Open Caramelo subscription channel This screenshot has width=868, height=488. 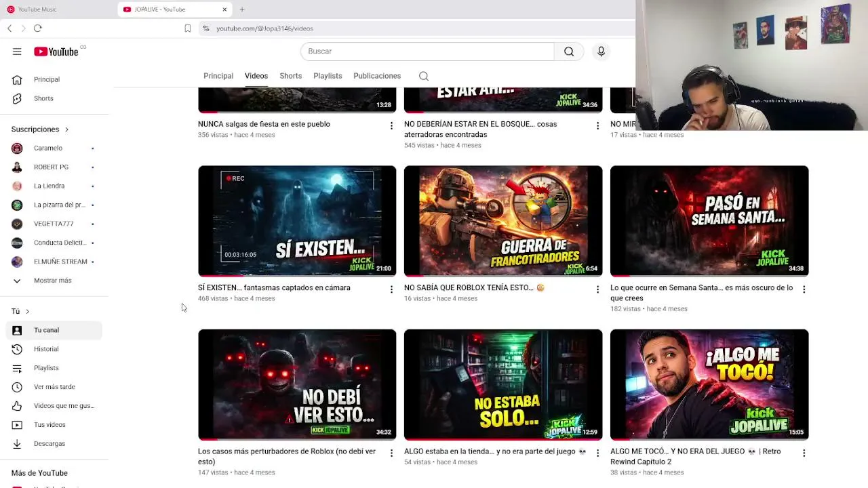tap(54, 148)
